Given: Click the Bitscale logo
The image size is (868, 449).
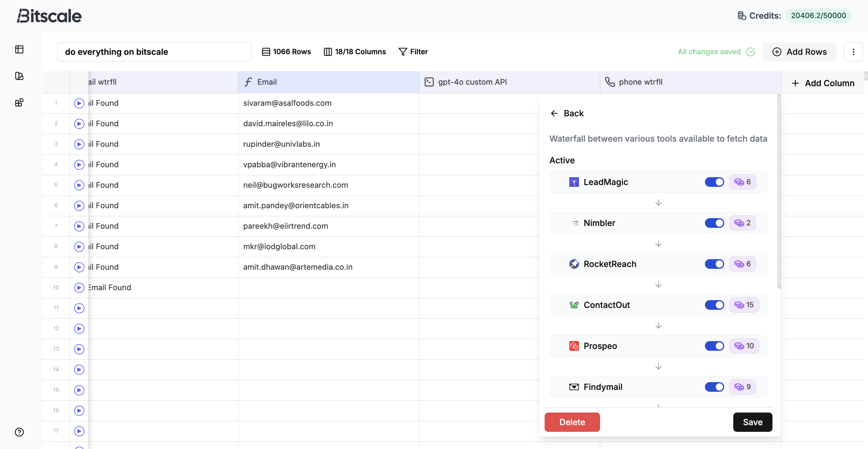Looking at the screenshot, I should click(x=49, y=16).
